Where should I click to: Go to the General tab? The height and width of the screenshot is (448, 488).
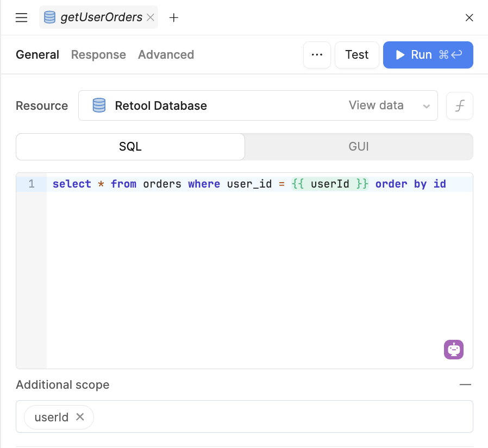coord(37,55)
